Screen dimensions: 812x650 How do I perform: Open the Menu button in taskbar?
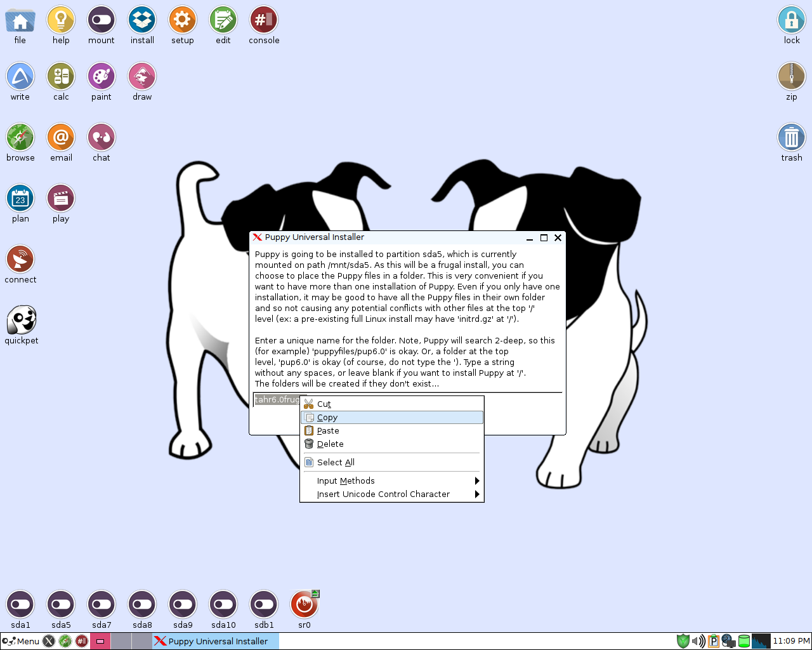pos(21,641)
